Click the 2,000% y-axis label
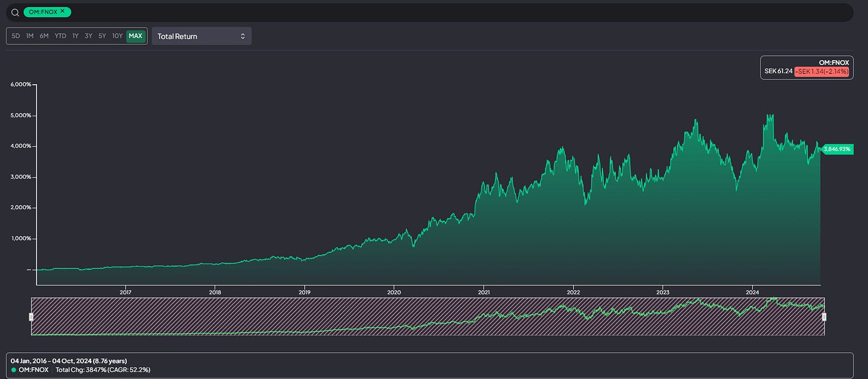The width and height of the screenshot is (868, 379). [20, 208]
